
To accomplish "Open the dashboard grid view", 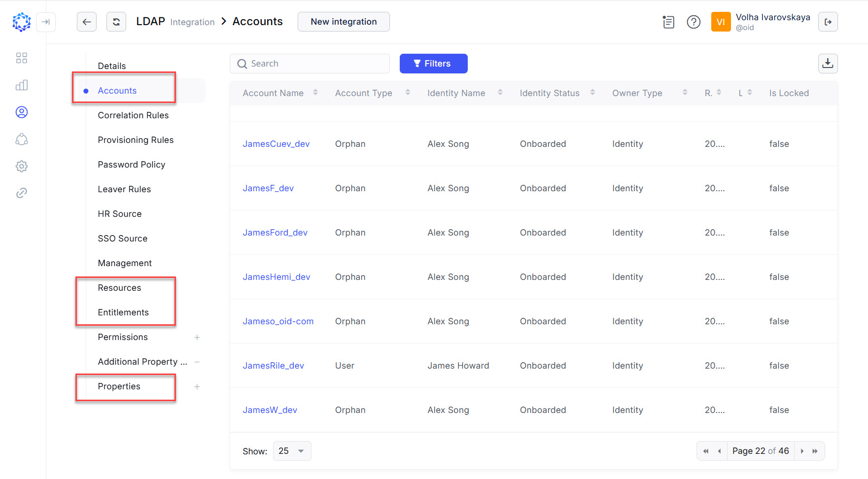I will pyautogui.click(x=22, y=58).
